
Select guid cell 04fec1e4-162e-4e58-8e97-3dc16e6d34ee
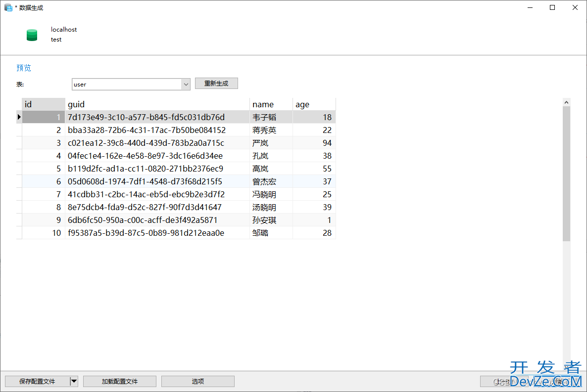[157, 156]
